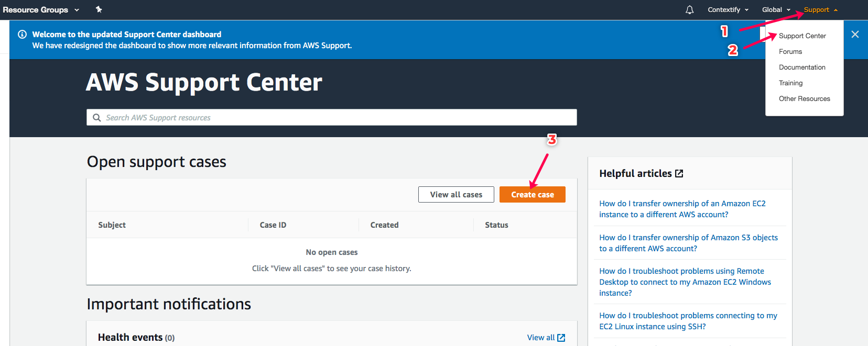Choose Training in the Support menu
The image size is (868, 346).
point(790,83)
